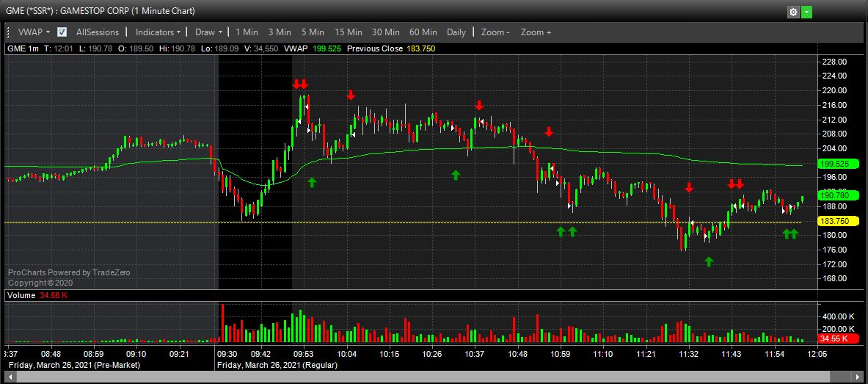Switch to the 1 Min timeframe

[x=247, y=32]
